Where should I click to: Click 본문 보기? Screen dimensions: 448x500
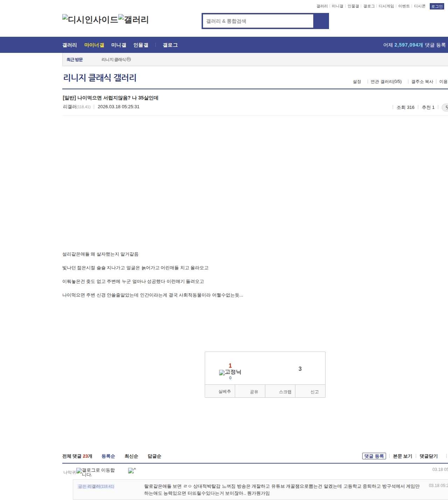402,456
